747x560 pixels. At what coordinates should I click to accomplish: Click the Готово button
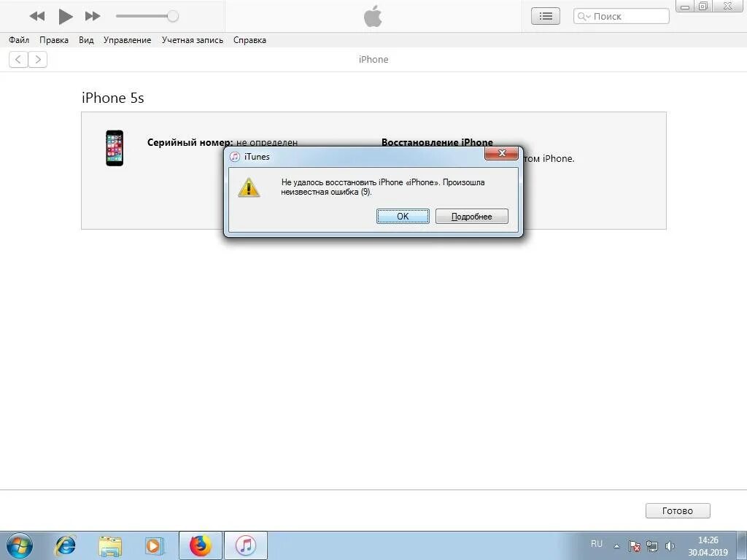point(678,510)
